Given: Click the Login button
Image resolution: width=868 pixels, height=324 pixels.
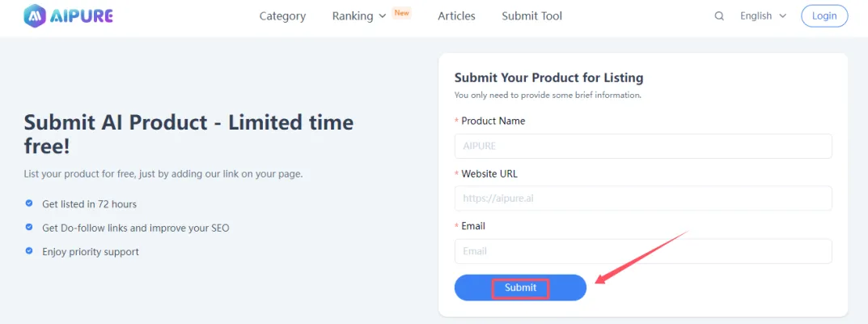Looking at the screenshot, I should pyautogui.click(x=824, y=16).
